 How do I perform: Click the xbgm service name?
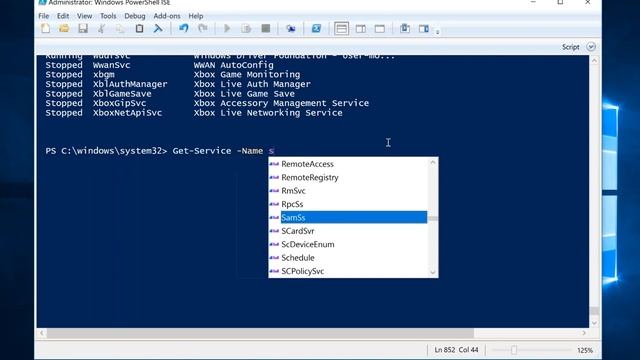tap(104, 75)
